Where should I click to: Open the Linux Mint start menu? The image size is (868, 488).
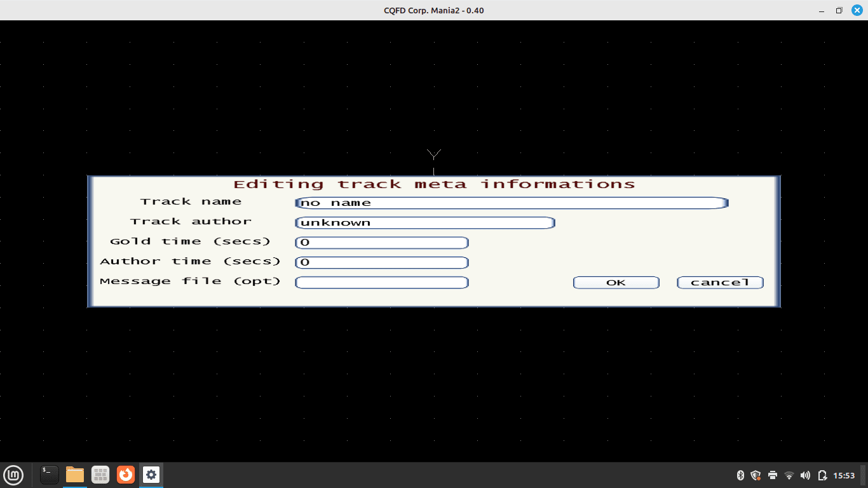[13, 475]
